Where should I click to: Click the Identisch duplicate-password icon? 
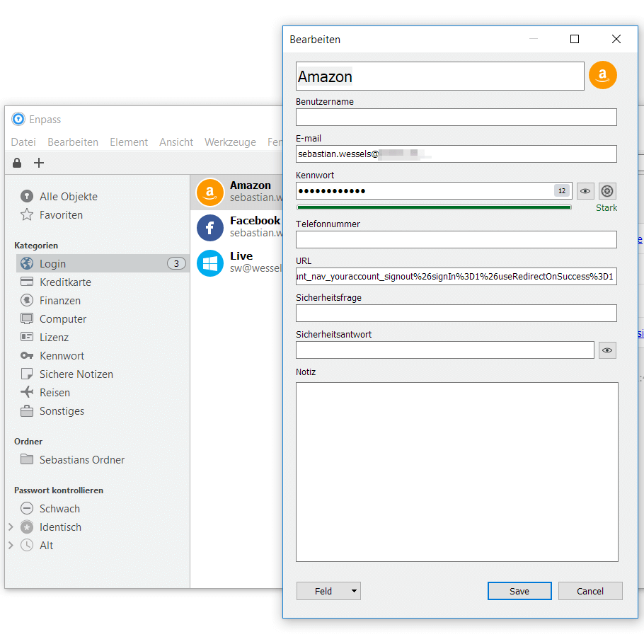click(27, 527)
